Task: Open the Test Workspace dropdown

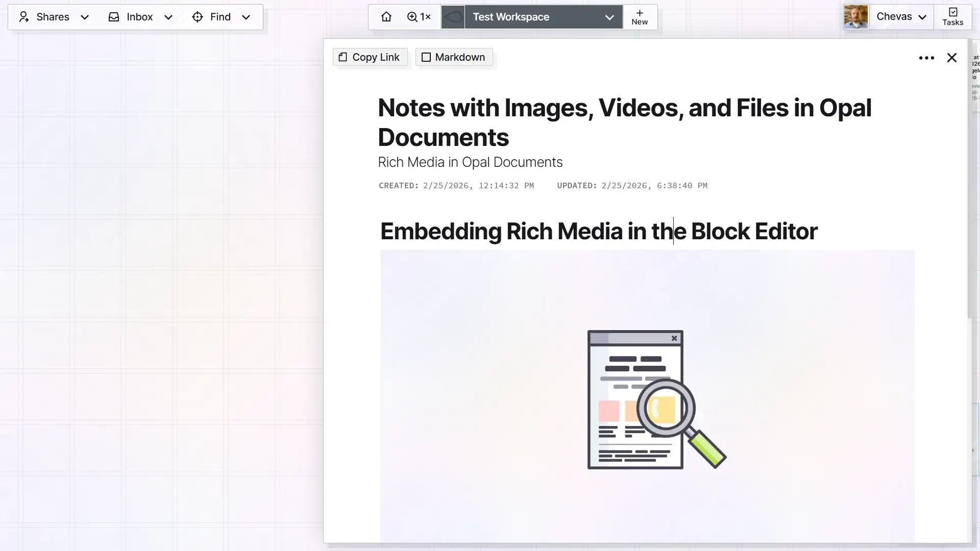Action: (x=608, y=17)
